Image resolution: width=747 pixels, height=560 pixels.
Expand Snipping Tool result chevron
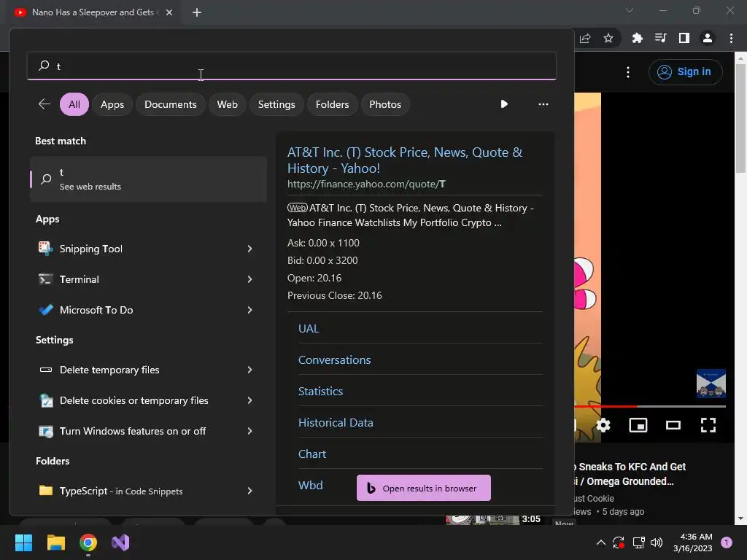tap(249, 249)
